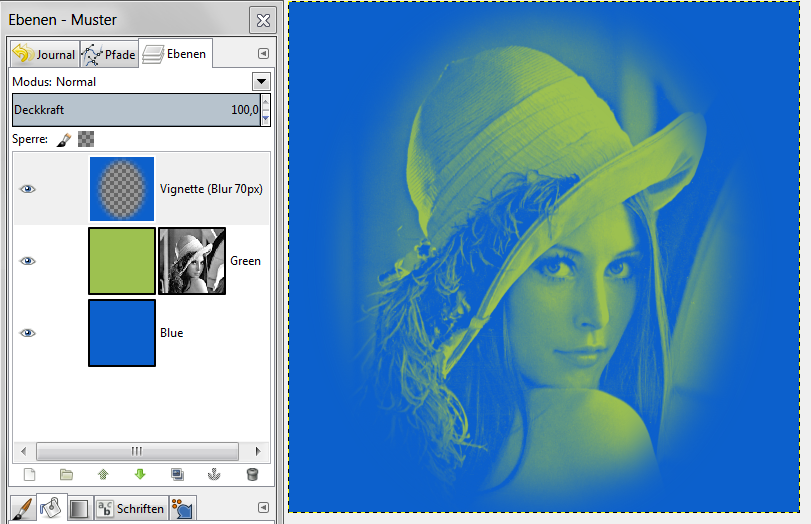Open the Modus dropdown
The height and width of the screenshot is (524, 811).
pos(261,82)
